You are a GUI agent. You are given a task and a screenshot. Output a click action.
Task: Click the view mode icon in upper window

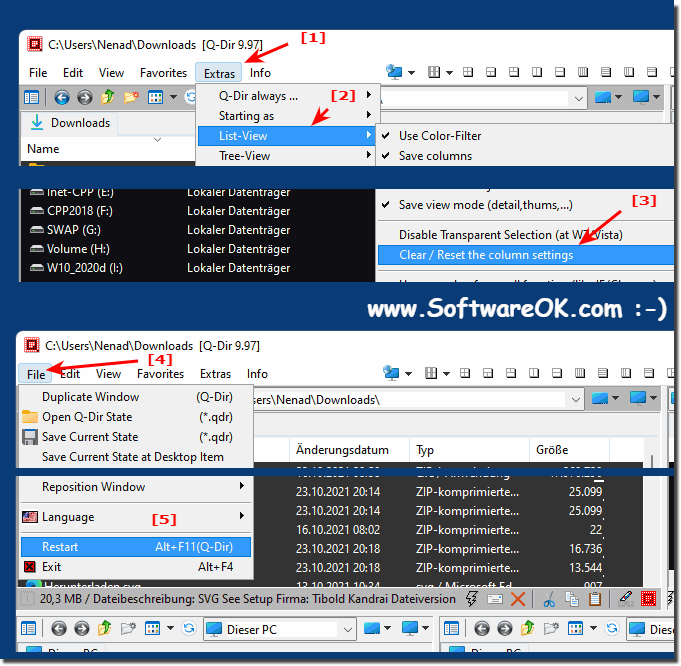click(155, 97)
